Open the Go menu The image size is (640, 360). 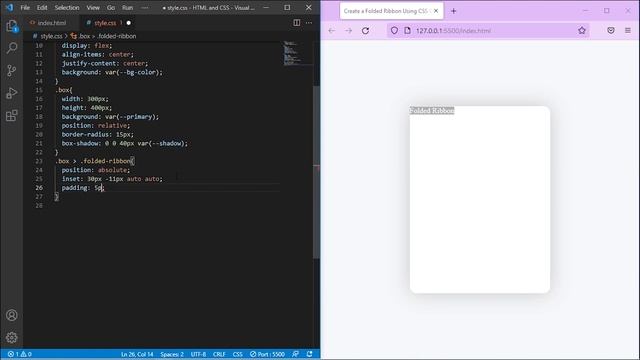click(111, 7)
